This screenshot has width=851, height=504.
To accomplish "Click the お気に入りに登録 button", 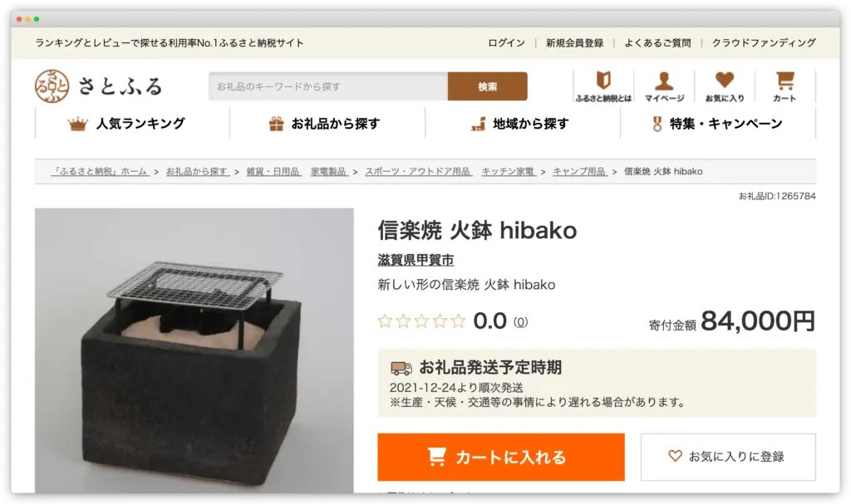I will pyautogui.click(x=728, y=457).
